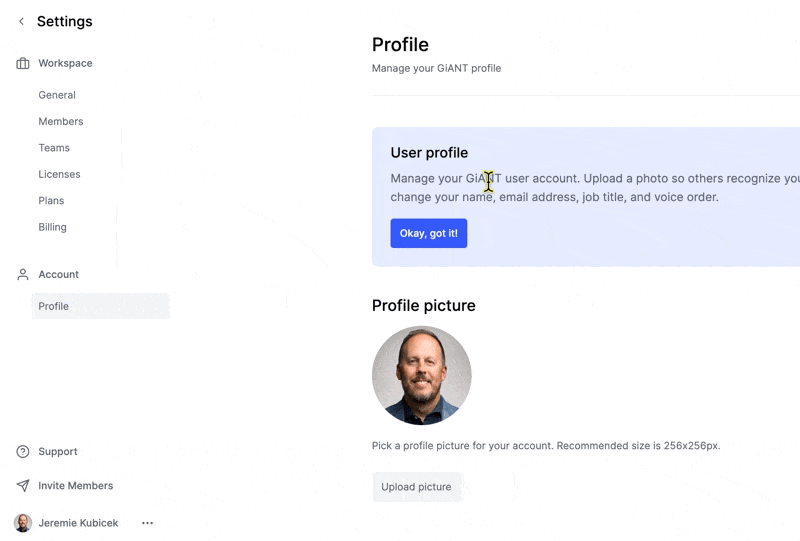The image size is (800, 541).
Task: Dismiss the tip with Okay, got it!
Action: pyautogui.click(x=429, y=233)
